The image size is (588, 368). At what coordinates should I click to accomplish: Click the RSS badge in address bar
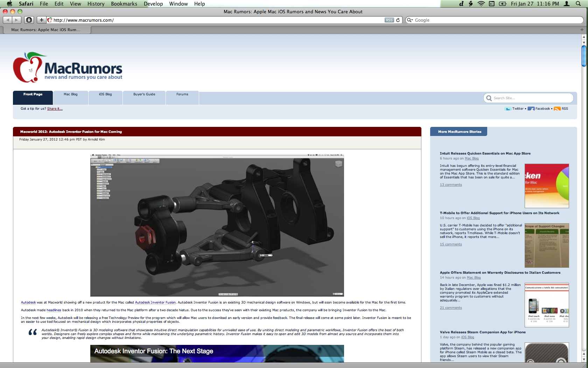389,20
